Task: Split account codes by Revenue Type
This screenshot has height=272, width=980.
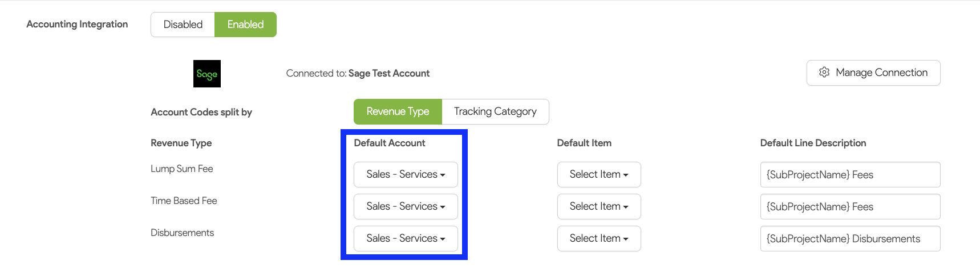Action: pos(398,111)
